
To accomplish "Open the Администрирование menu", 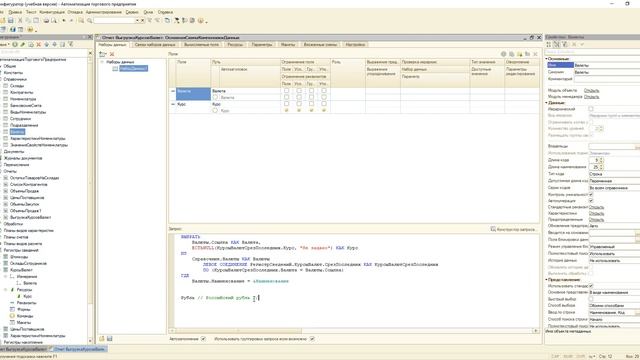I will tap(104, 12).
